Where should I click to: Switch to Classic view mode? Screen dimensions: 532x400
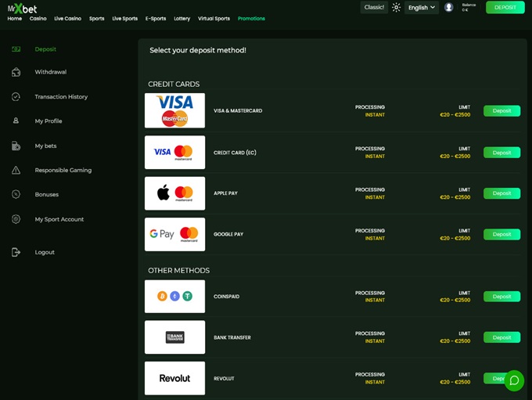pyautogui.click(x=374, y=8)
